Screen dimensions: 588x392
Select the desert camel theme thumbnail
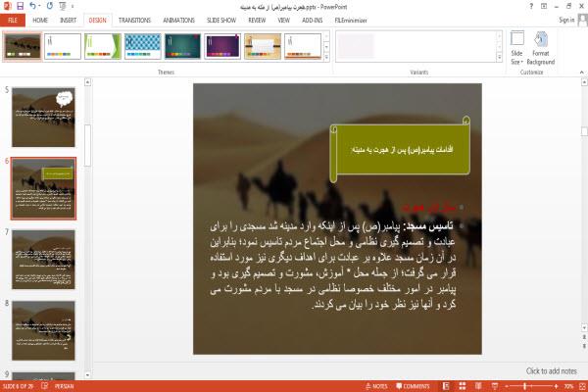[23, 46]
